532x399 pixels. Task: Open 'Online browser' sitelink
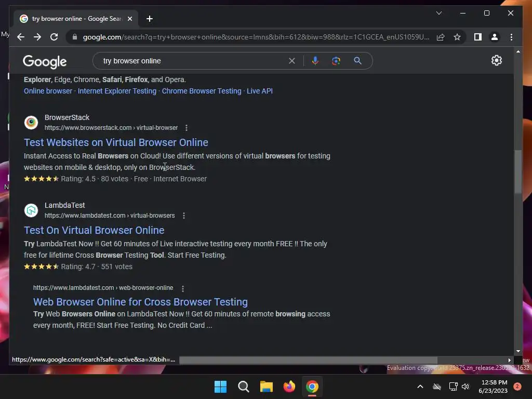pos(48,91)
